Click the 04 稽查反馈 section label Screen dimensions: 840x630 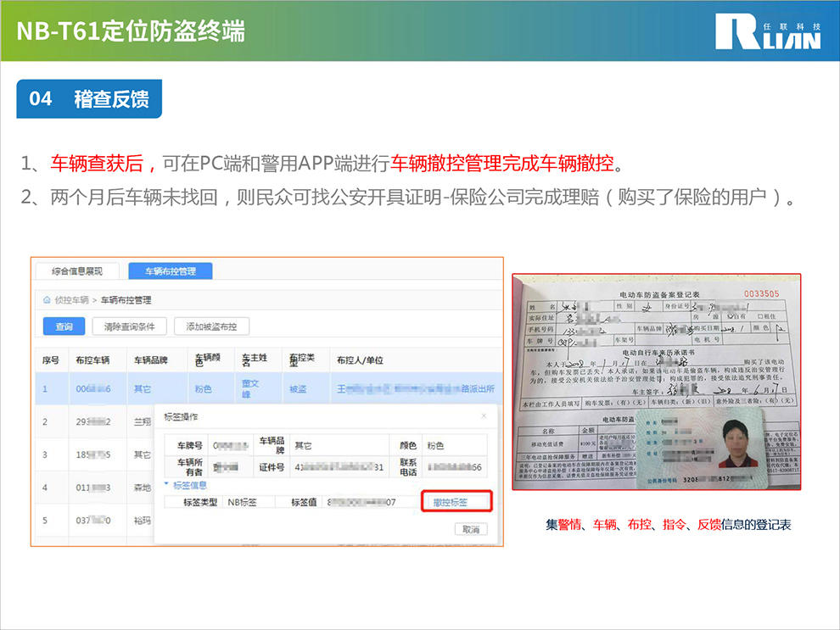pyautogui.click(x=89, y=99)
